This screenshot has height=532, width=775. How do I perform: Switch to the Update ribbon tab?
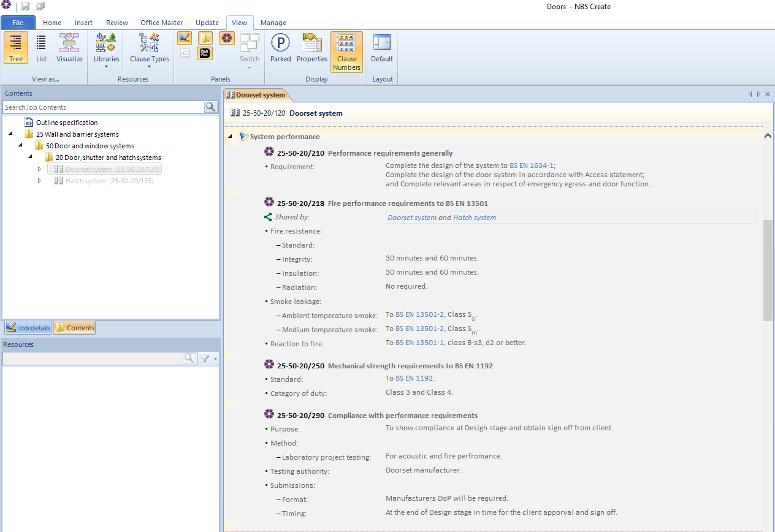(x=207, y=23)
